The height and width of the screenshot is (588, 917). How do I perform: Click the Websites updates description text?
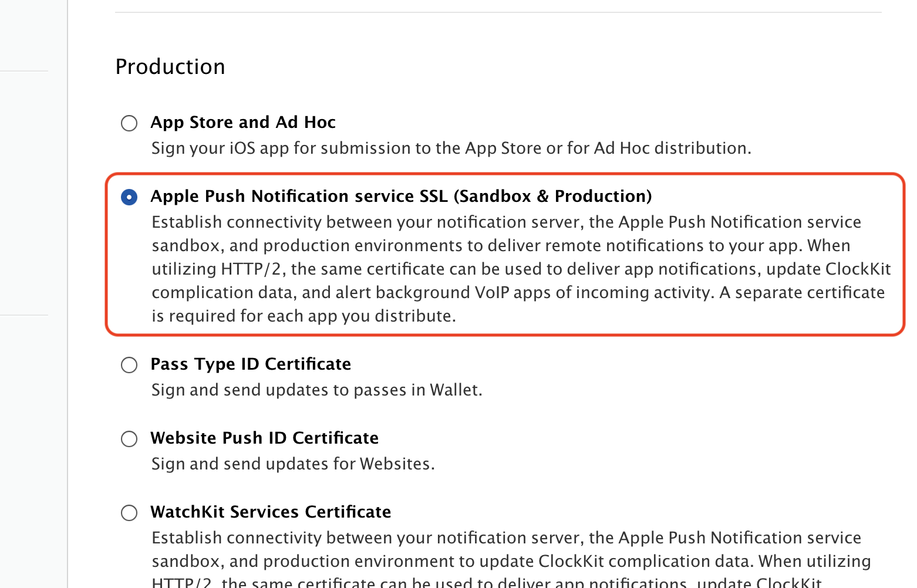(293, 464)
